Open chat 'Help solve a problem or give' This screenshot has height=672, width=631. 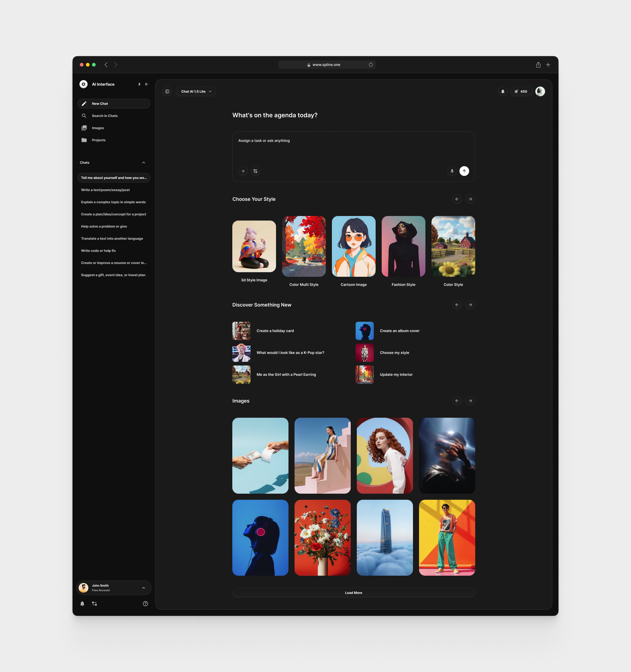(x=114, y=226)
